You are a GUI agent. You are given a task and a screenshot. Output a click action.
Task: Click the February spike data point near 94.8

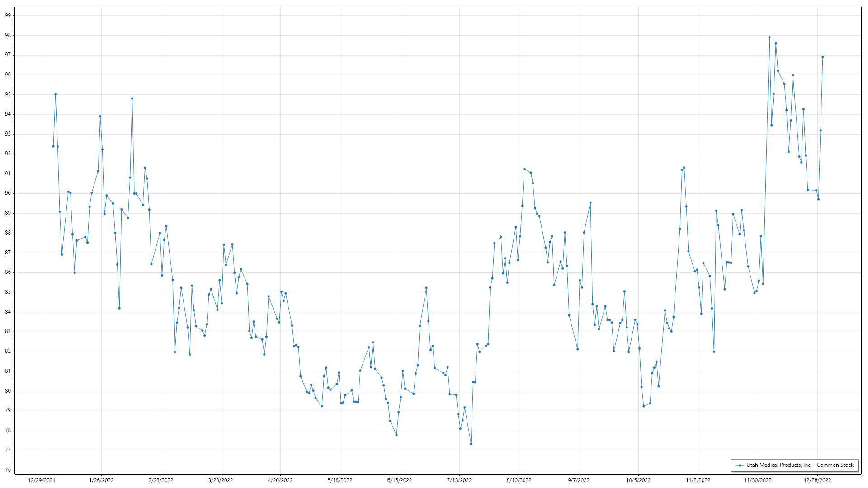[x=132, y=99]
